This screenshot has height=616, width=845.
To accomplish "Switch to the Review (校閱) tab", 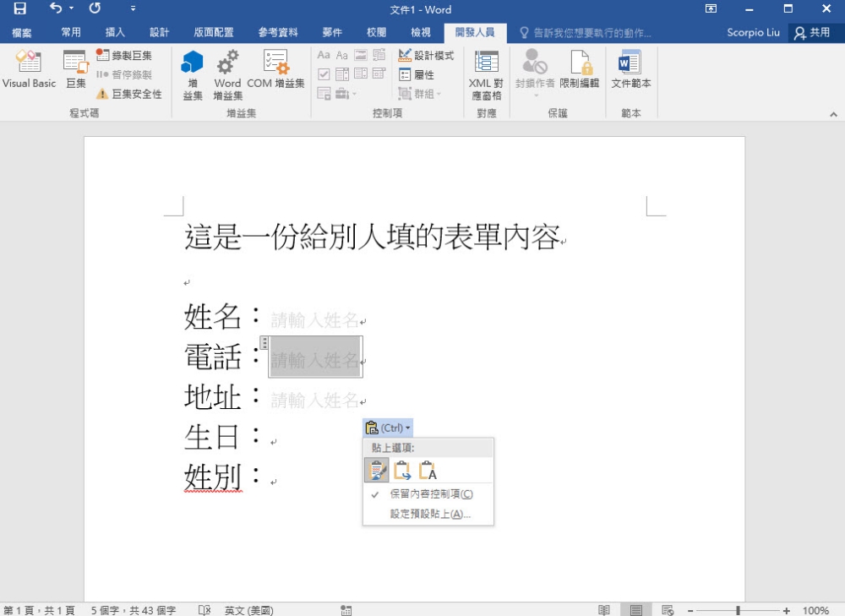I will [376, 32].
